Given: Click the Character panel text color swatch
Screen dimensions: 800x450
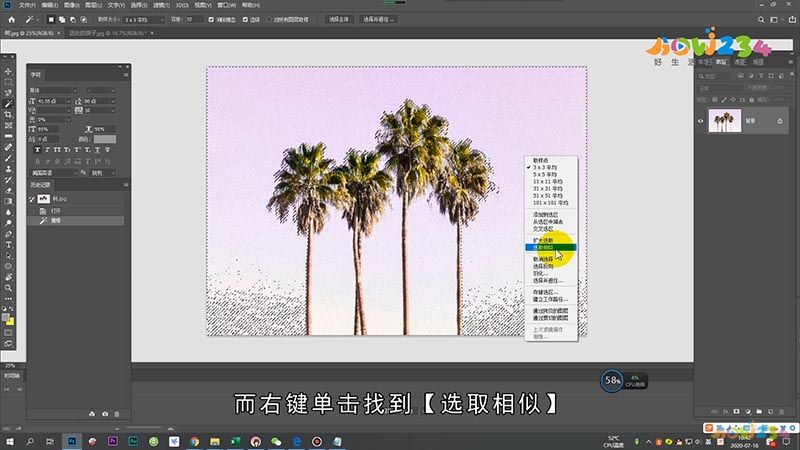Looking at the screenshot, I should tap(105, 139).
